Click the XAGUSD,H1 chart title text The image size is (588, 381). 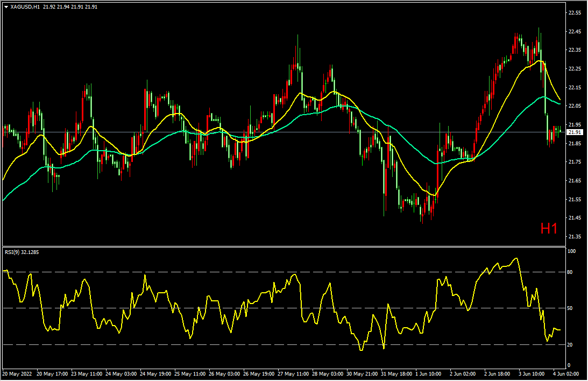click(x=25, y=7)
